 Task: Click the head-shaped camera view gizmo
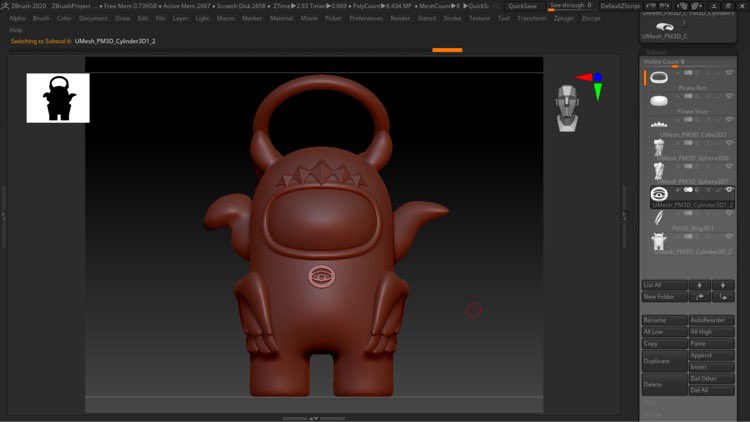tap(567, 109)
